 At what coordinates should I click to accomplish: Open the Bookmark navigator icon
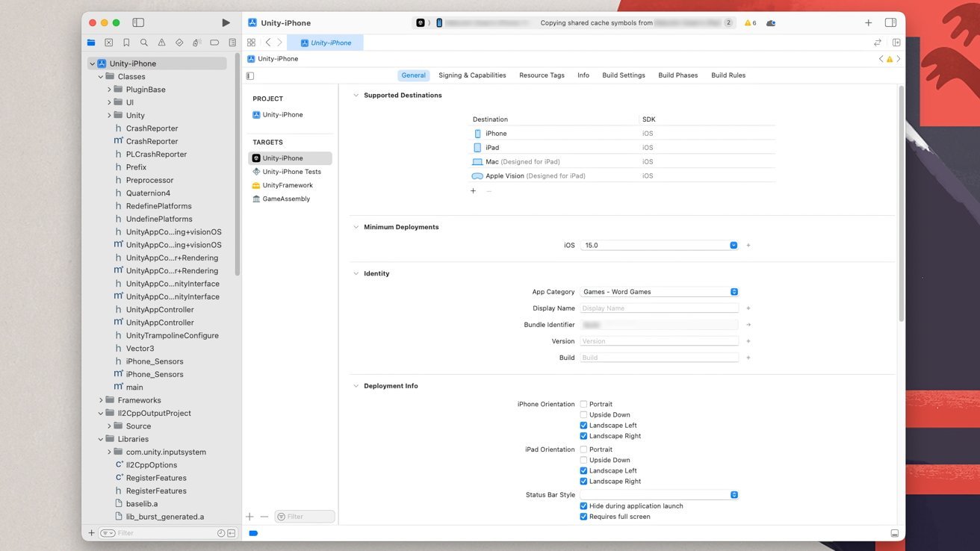tap(126, 43)
